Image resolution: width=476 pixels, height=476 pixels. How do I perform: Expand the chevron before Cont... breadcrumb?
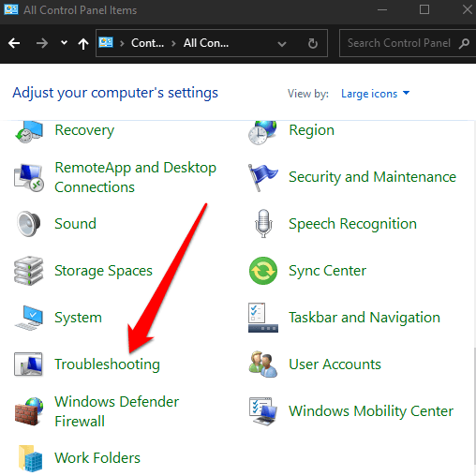tap(122, 43)
